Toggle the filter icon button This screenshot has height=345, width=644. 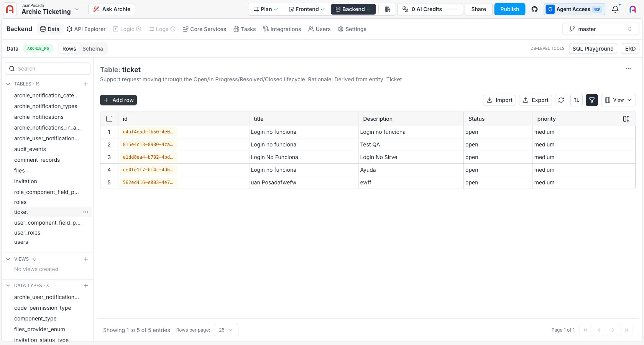click(x=592, y=100)
